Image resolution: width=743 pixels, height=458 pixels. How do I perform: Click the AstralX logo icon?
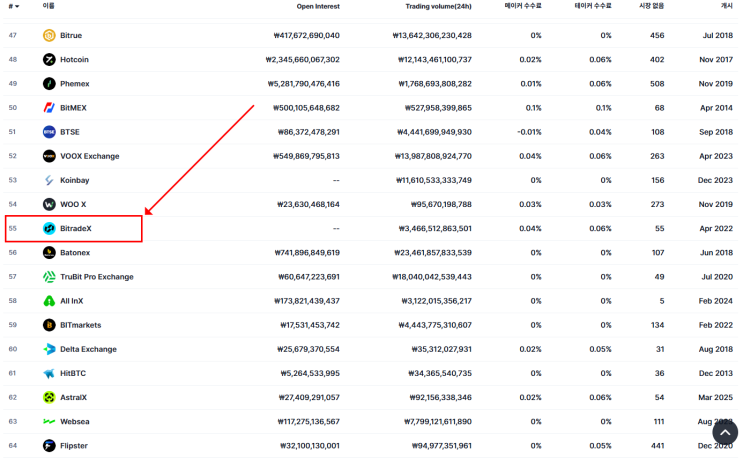pos(49,398)
